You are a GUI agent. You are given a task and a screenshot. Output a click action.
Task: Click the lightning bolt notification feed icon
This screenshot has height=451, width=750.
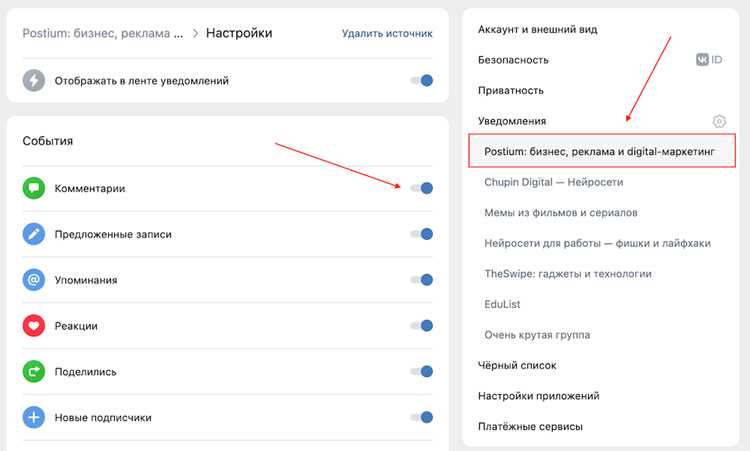pyautogui.click(x=33, y=80)
